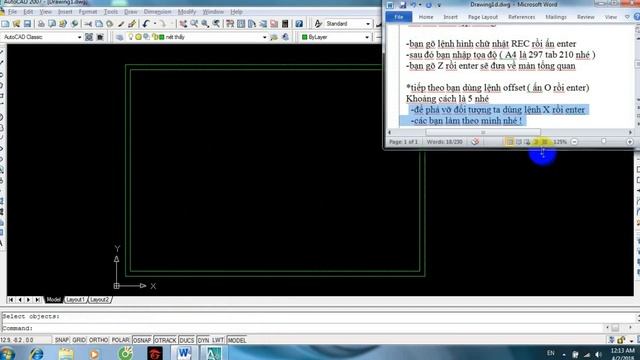640x360 pixels.
Task: Open Internet Explorer from the Windows taskbar
Action: tap(36, 353)
